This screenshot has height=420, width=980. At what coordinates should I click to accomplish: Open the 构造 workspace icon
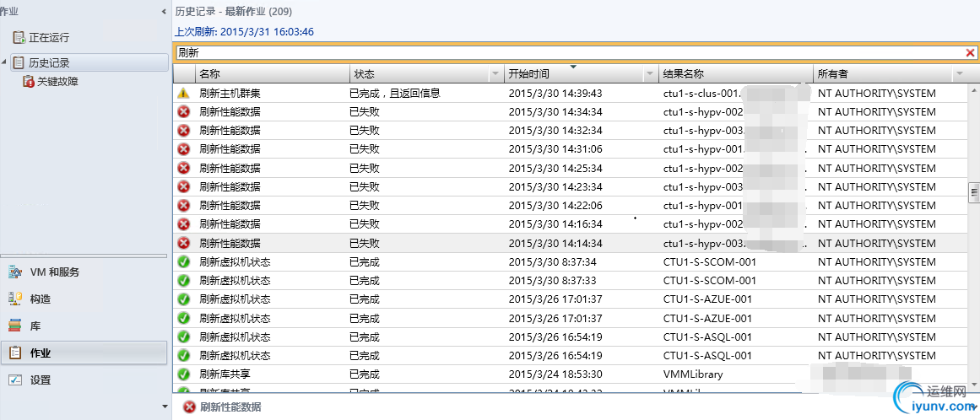click(14, 299)
